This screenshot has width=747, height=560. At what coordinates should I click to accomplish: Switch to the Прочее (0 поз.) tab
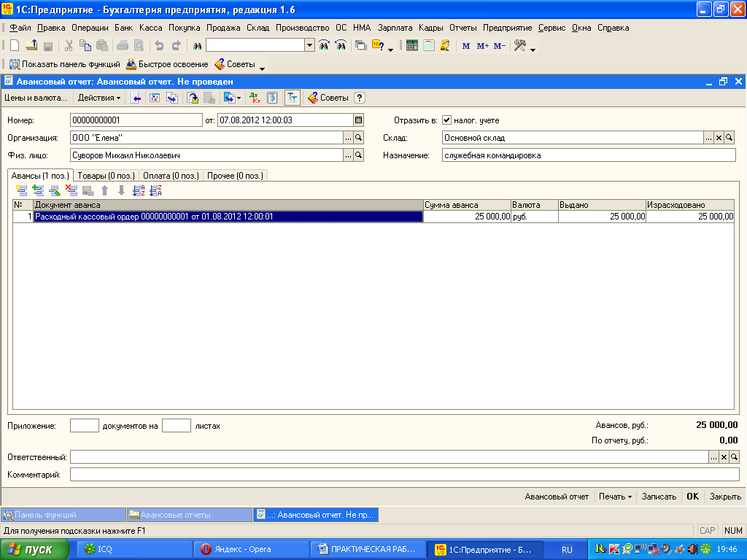tap(235, 176)
